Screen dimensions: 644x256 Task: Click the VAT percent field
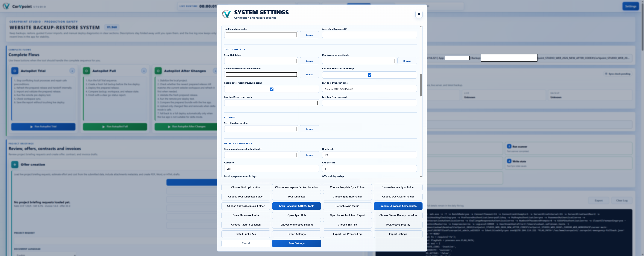point(369,169)
